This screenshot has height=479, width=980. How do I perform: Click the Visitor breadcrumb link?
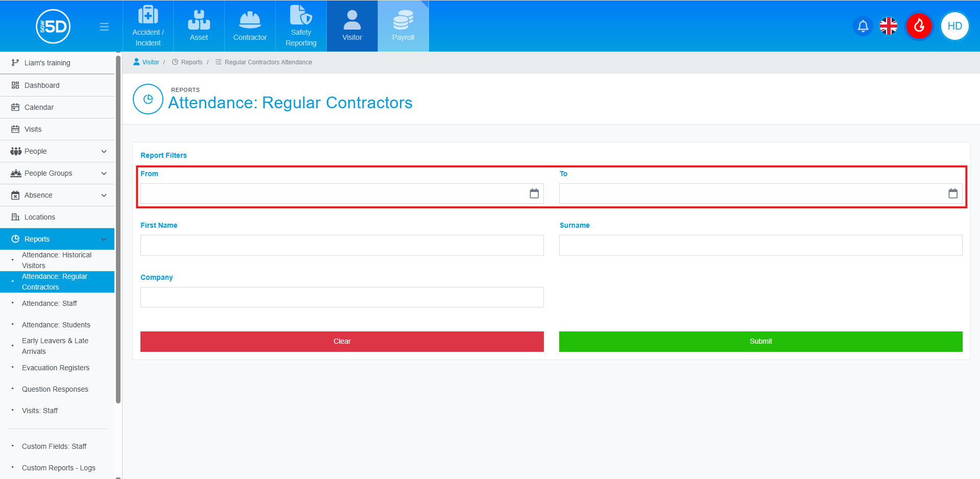pos(147,62)
